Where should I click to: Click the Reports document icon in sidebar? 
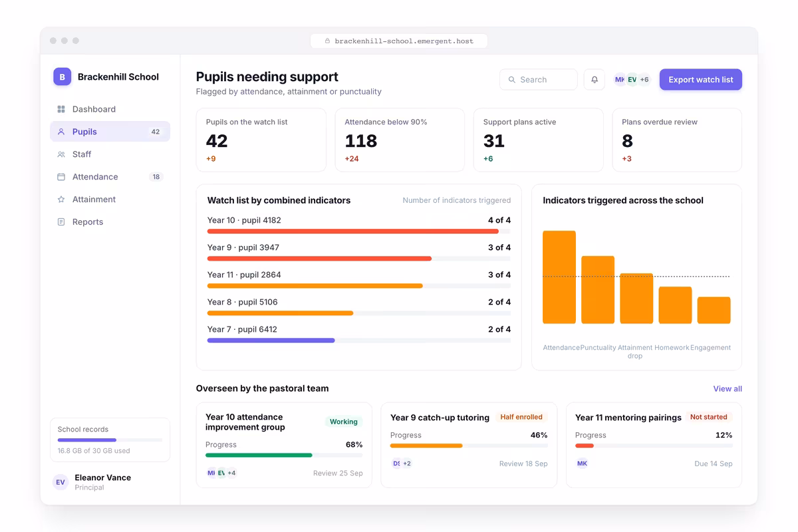pyautogui.click(x=61, y=222)
